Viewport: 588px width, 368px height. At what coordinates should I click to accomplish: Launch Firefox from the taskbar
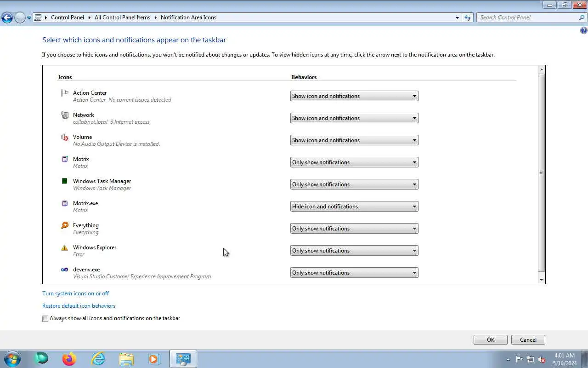[69, 359]
